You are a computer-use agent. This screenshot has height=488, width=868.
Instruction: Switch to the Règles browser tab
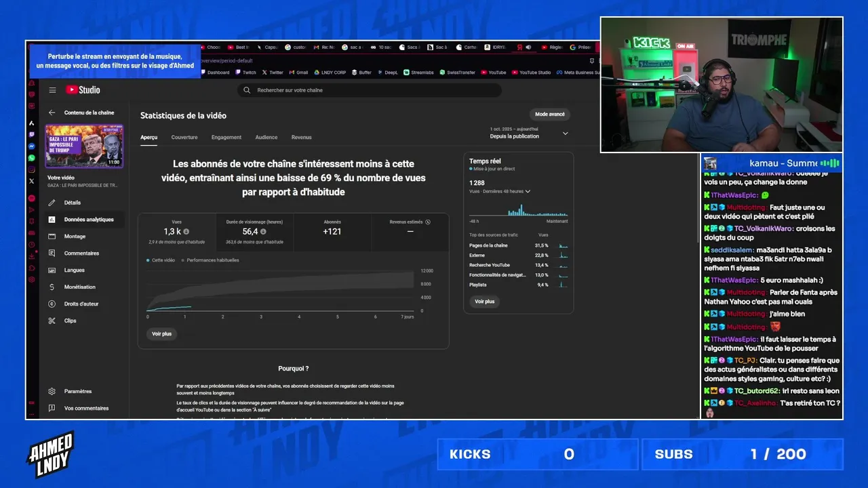[x=553, y=47]
